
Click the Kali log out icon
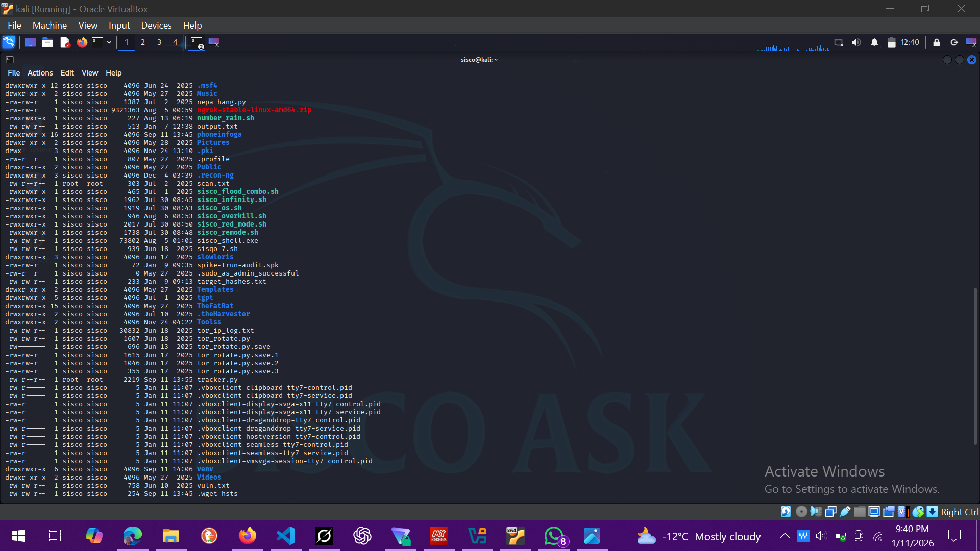[954, 42]
